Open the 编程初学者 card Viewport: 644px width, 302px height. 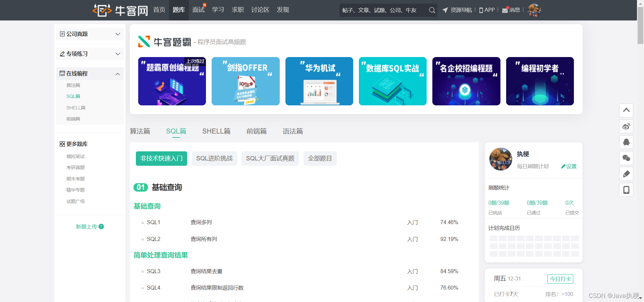pos(540,81)
